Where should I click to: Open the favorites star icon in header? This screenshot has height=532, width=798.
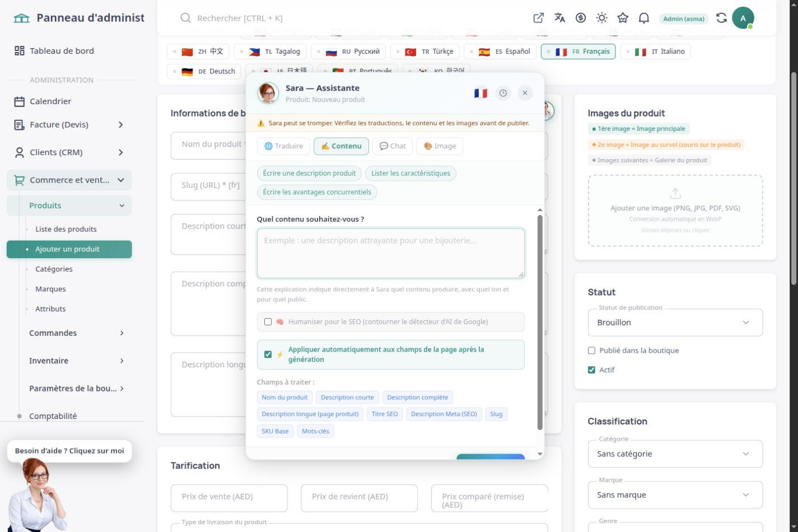point(623,18)
